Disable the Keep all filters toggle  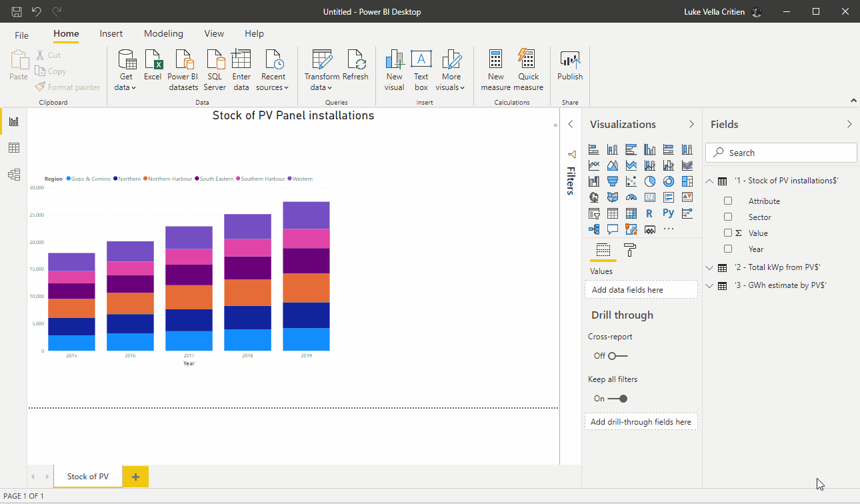click(x=617, y=399)
